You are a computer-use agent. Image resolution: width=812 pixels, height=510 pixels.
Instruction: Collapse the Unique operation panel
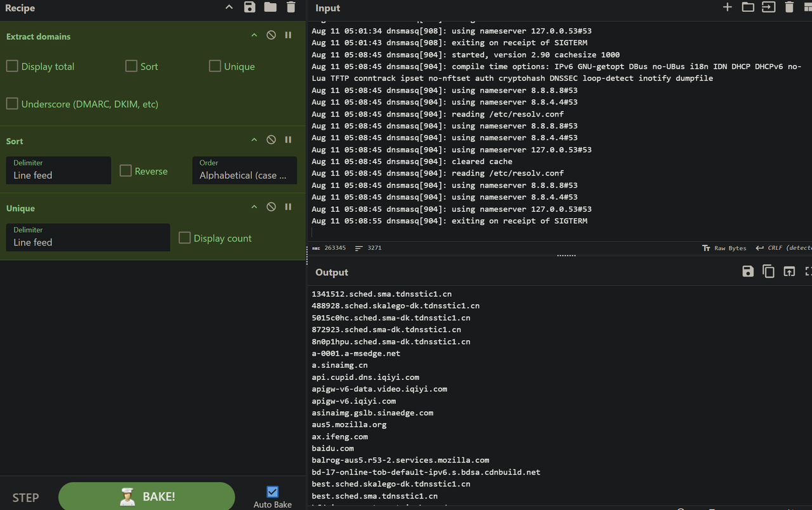254,207
